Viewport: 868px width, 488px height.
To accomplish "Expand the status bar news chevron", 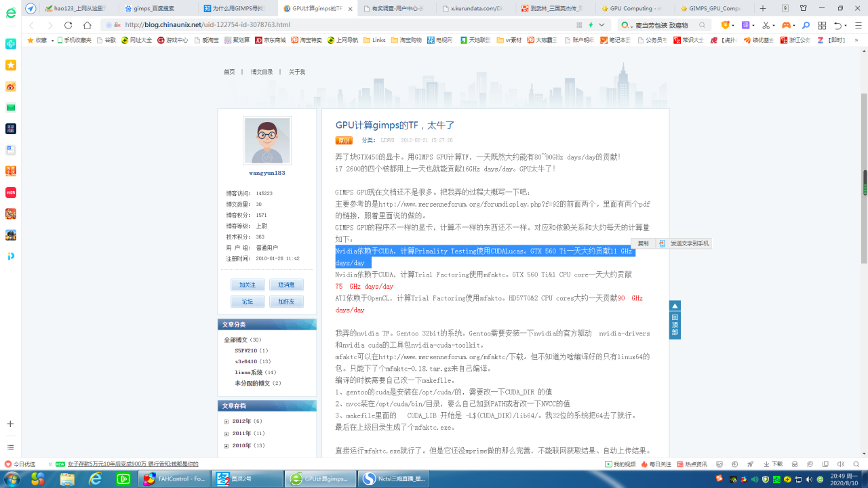I will pyautogui.click(x=50, y=464).
